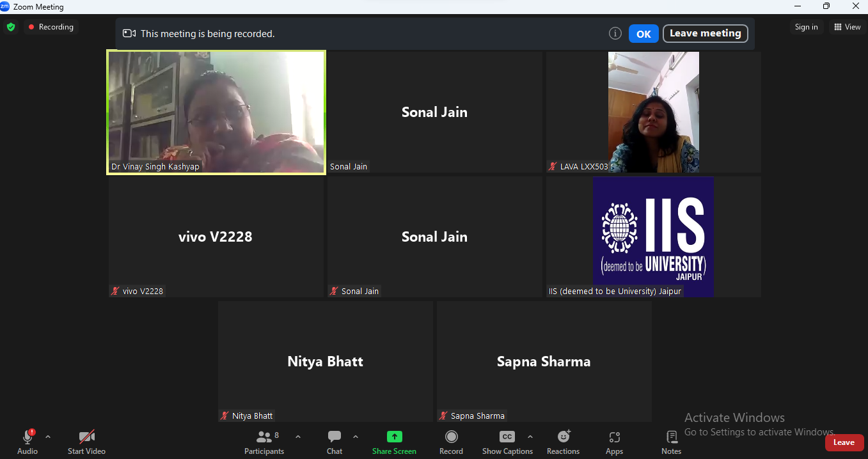Screen dimensions: 868x459
Task: Expand the Participants options caret
Action: click(x=298, y=437)
